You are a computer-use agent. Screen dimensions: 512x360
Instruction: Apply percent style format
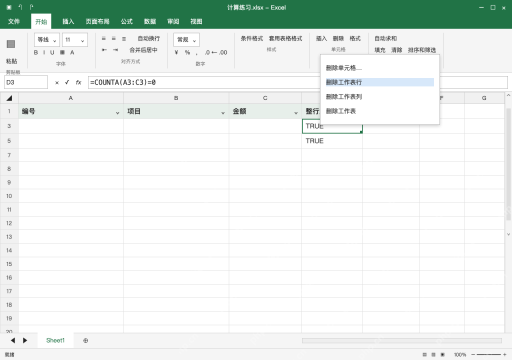[x=187, y=52]
